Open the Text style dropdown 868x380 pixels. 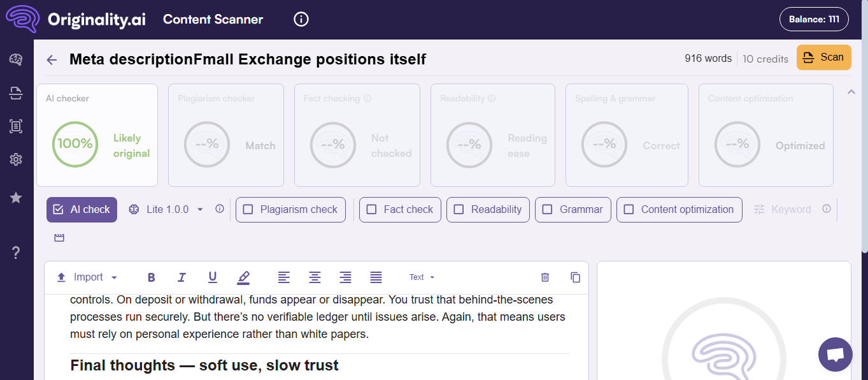tap(422, 277)
